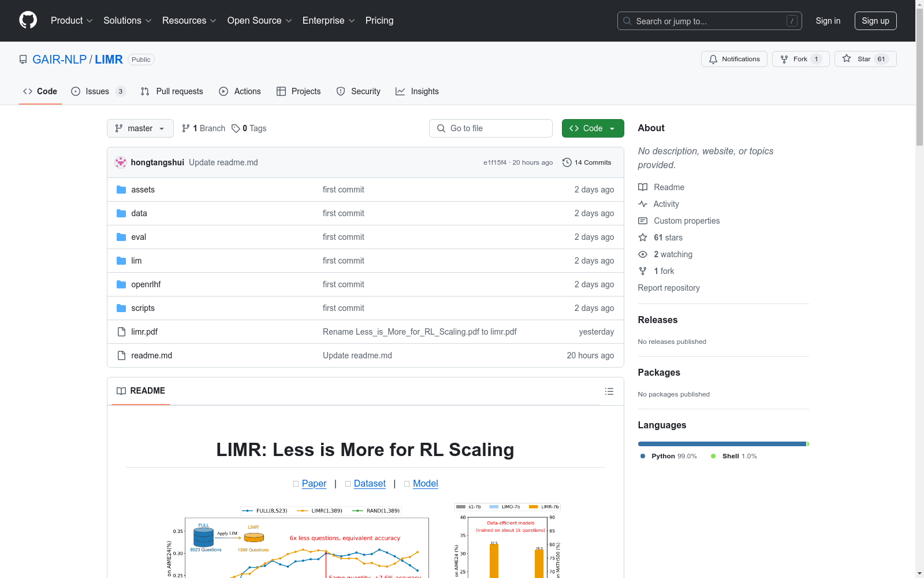Click the lim folder icon

click(121, 261)
